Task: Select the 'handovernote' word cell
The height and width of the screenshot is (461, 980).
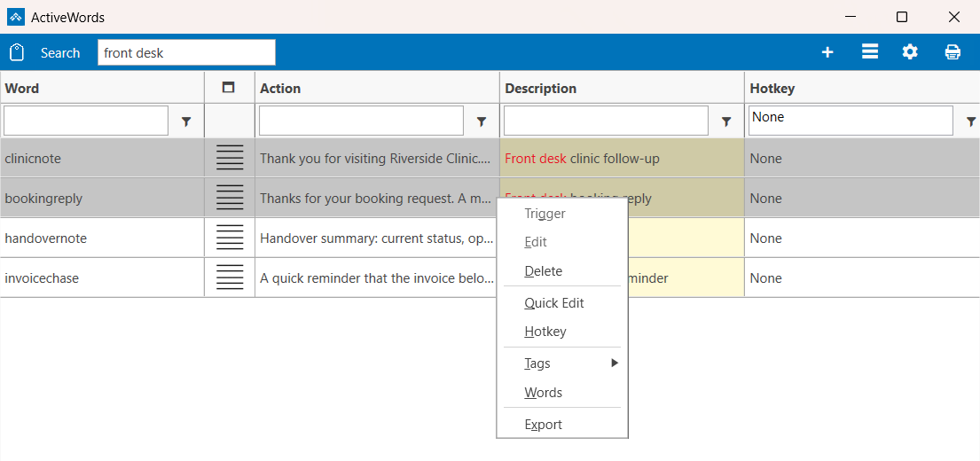Action: pos(102,238)
